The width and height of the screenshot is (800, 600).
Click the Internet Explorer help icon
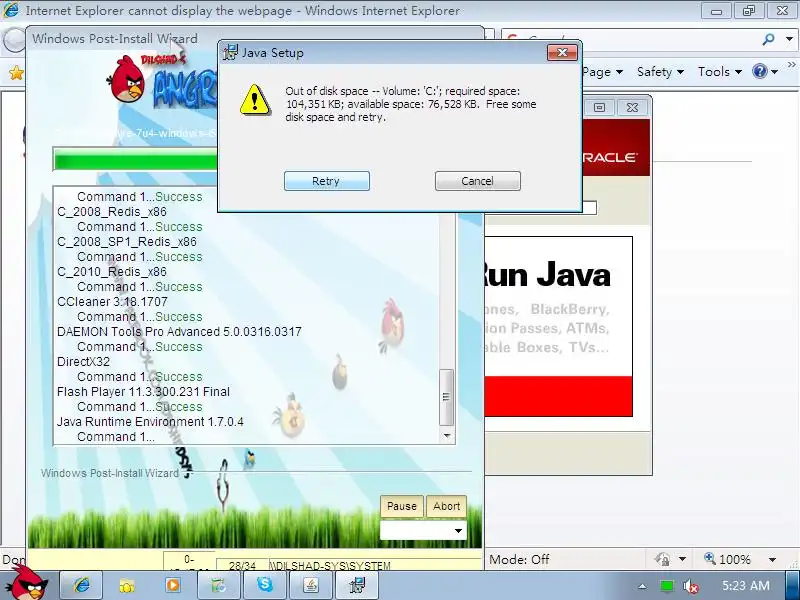(760, 71)
